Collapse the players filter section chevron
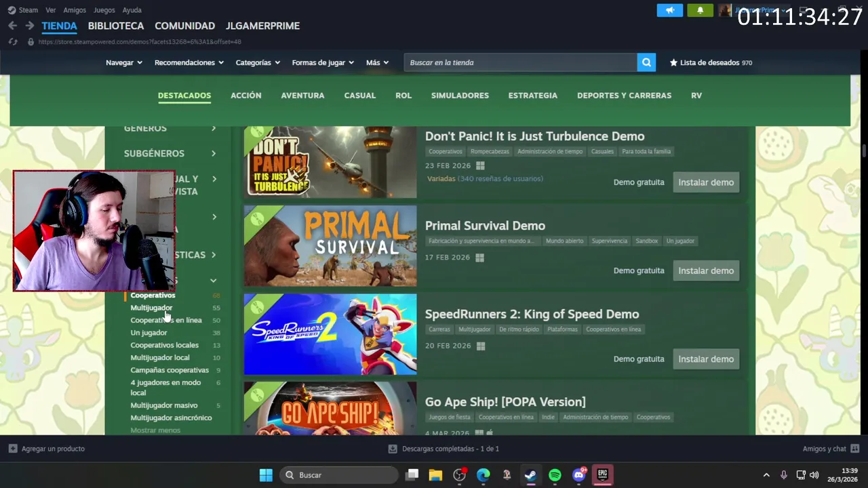This screenshot has width=868, height=488. 213,281
